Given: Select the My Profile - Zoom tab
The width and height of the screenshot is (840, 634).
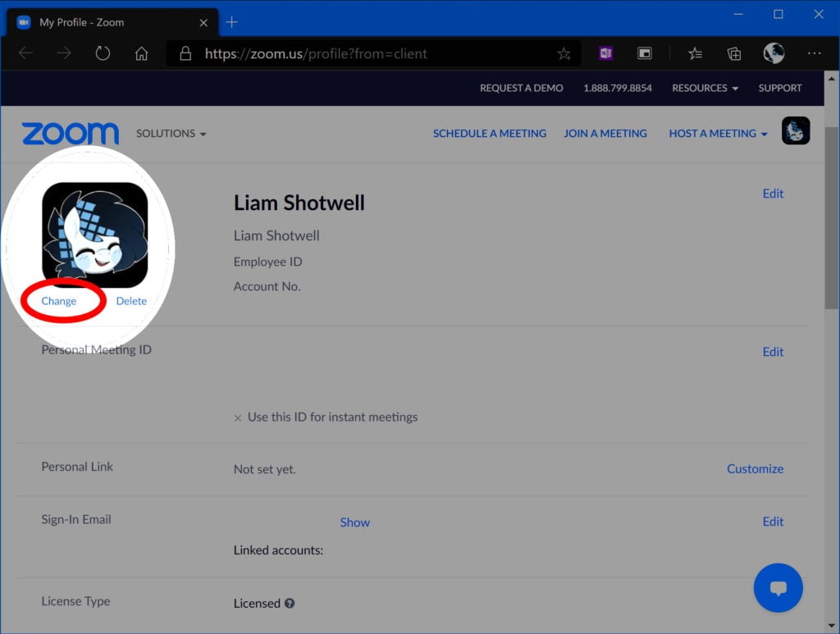Looking at the screenshot, I should point(112,22).
